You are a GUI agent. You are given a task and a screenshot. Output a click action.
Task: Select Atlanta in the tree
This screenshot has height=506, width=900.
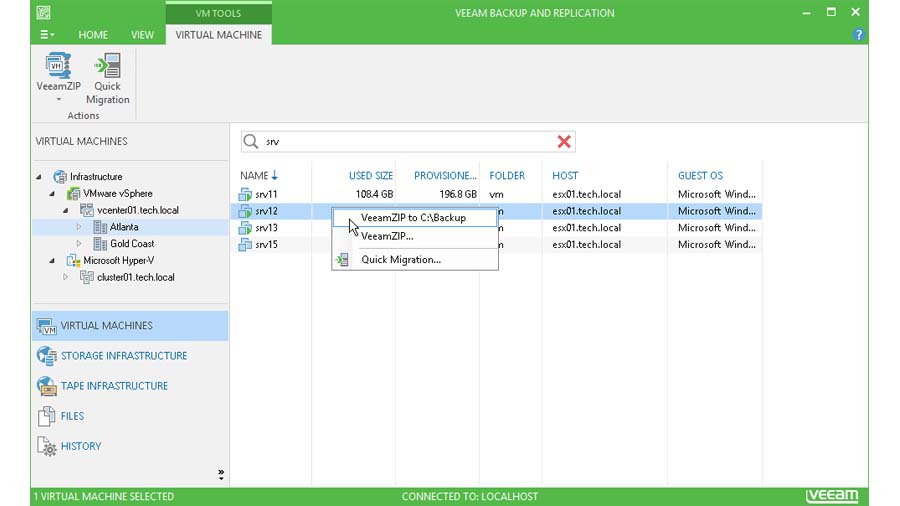(124, 227)
